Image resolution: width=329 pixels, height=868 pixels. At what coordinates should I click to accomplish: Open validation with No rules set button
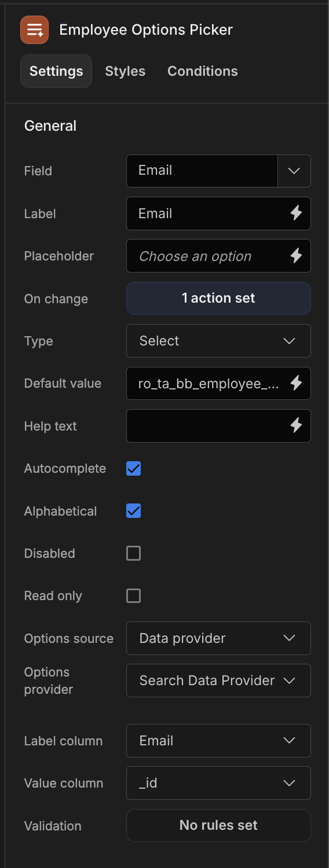click(218, 825)
